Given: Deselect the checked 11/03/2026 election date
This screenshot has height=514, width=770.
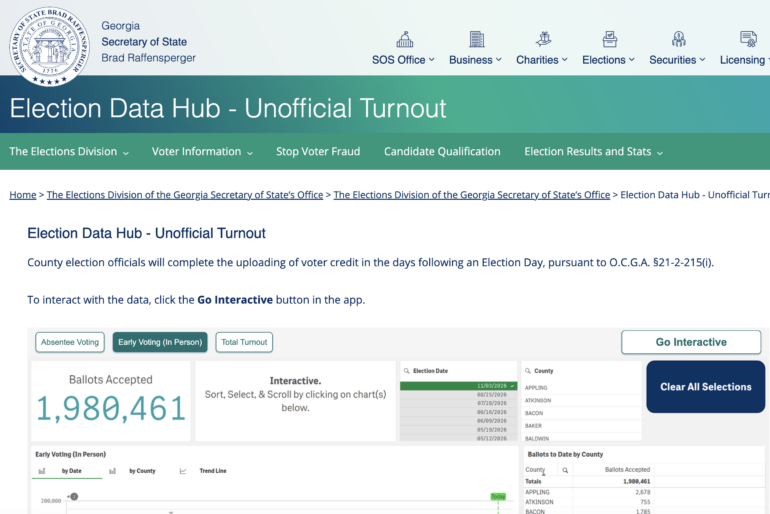Looking at the screenshot, I should 459,386.
